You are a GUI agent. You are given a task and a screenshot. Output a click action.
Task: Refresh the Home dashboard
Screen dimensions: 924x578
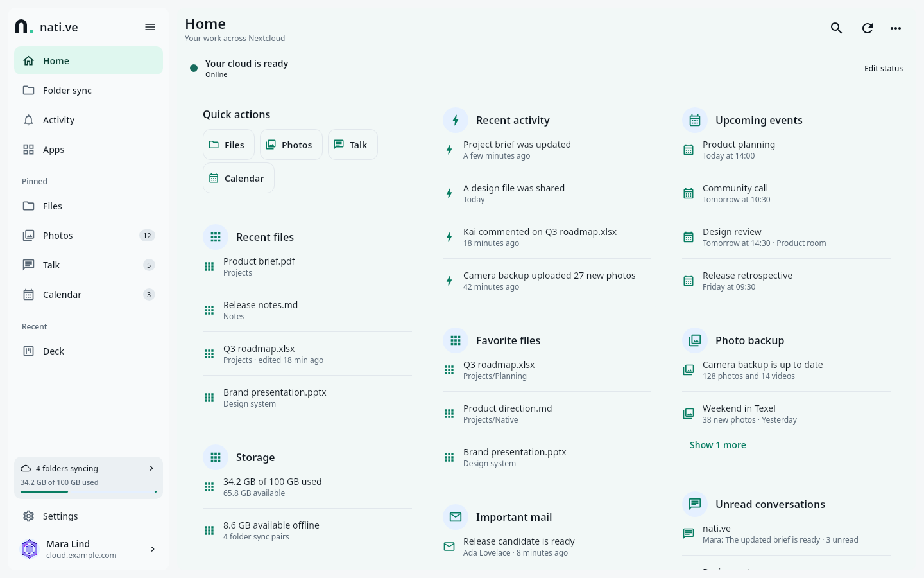point(868,28)
